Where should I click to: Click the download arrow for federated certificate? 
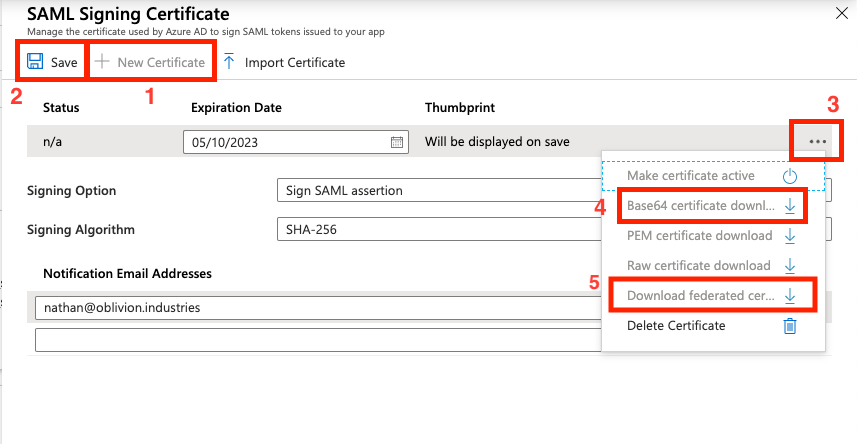tap(790, 296)
